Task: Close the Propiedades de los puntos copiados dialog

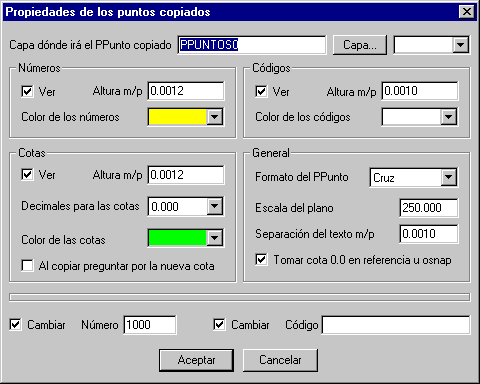Action: click(467, 12)
